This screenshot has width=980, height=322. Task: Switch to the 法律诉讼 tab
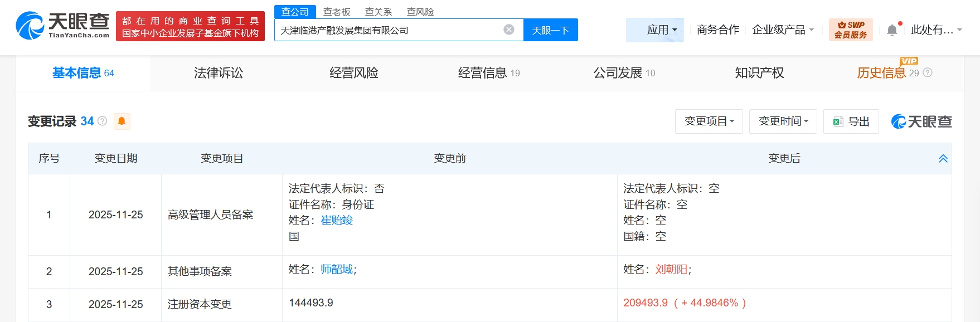point(219,73)
